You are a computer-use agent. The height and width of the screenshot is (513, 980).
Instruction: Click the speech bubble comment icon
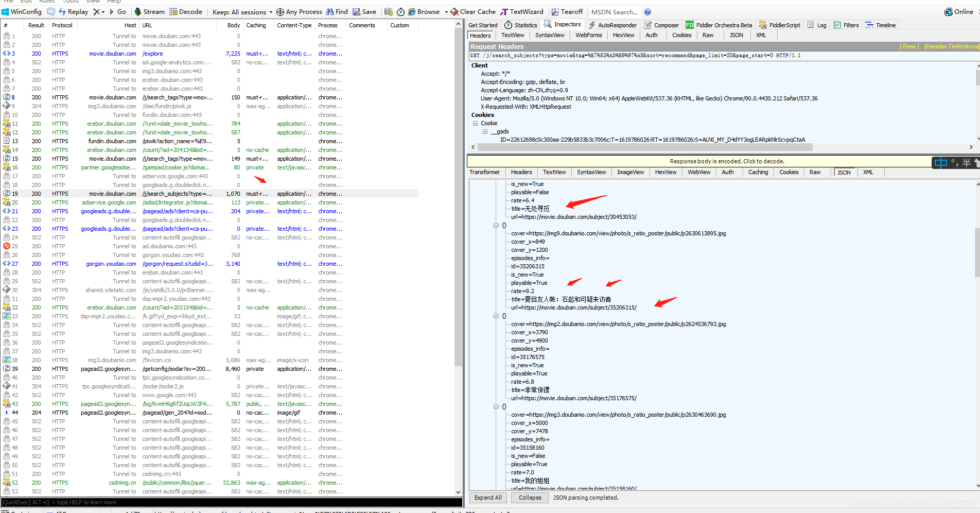[51, 12]
